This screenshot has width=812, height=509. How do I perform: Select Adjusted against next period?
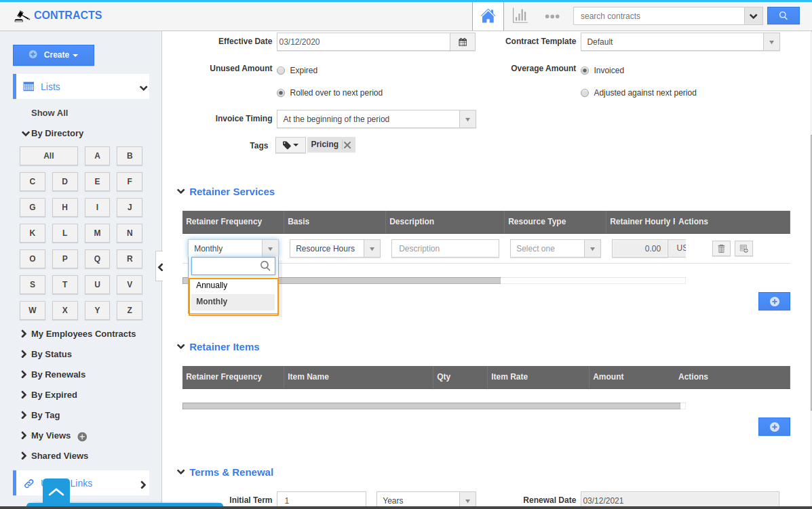(585, 93)
